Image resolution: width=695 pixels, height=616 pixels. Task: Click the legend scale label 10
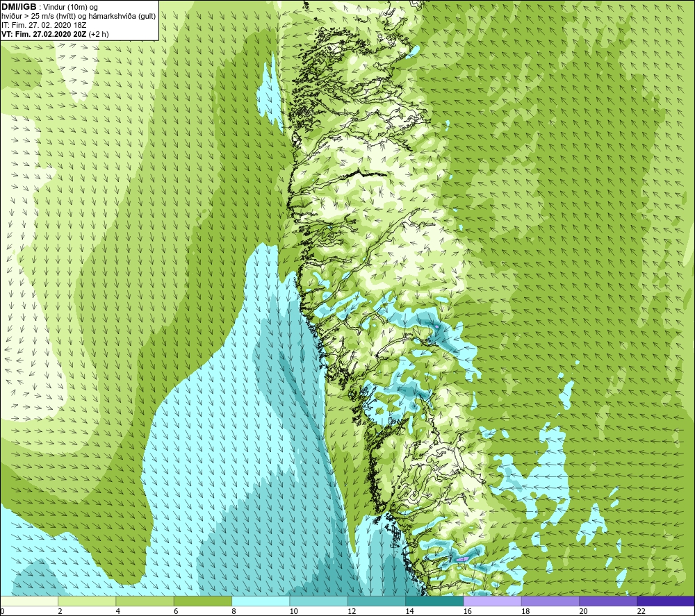(293, 611)
